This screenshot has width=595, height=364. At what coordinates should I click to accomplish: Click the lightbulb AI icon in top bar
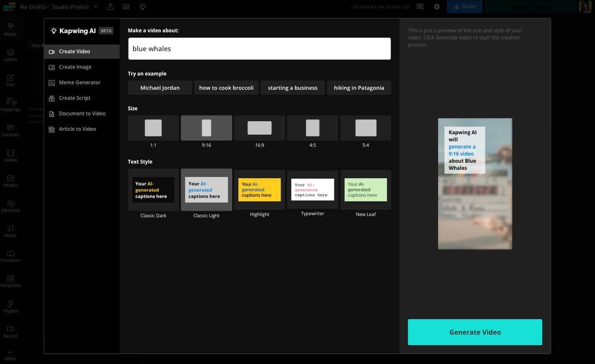[x=143, y=7]
